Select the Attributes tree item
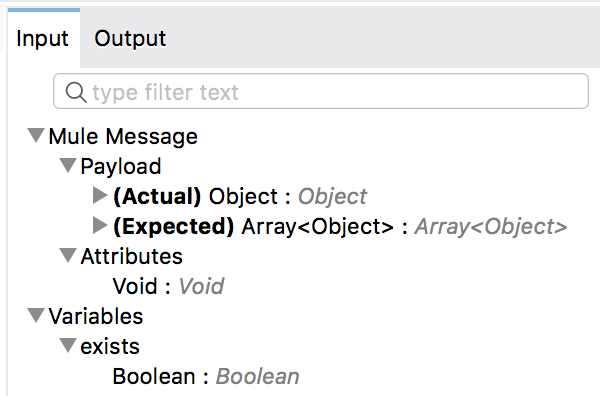The image size is (600, 396). [132, 256]
